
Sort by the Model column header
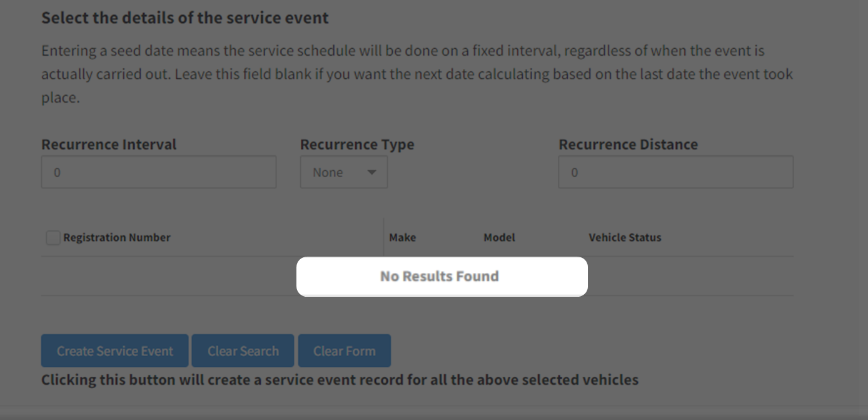coord(499,237)
